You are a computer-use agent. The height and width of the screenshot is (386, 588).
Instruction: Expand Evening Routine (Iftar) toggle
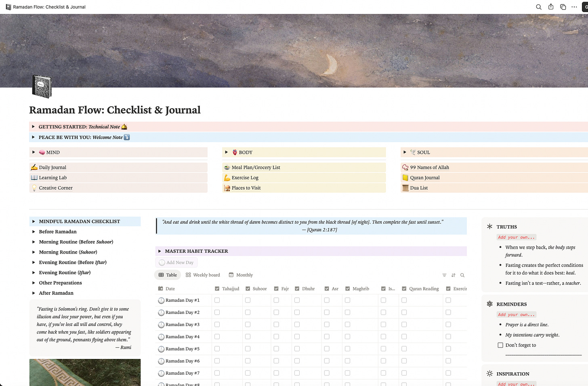click(x=34, y=273)
